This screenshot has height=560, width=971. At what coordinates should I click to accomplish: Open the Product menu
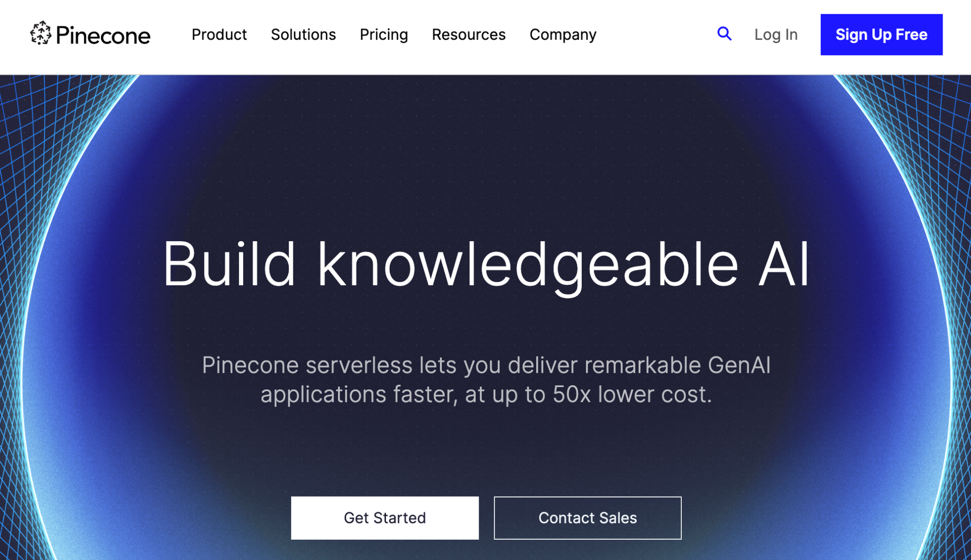tap(219, 34)
